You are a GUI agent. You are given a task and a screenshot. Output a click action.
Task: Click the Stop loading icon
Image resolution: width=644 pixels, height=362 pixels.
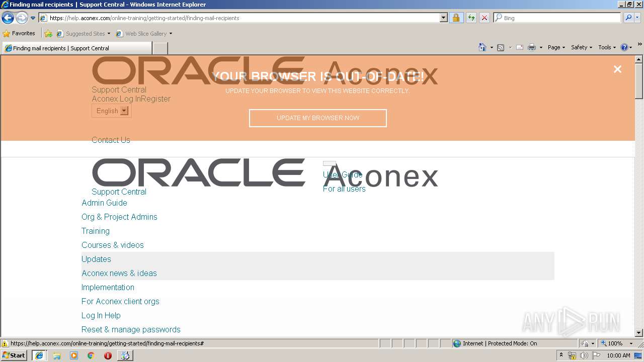point(484,18)
